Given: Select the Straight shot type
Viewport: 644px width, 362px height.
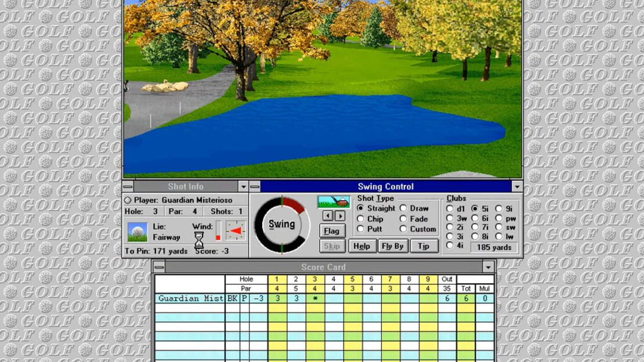Looking at the screenshot, I should point(376,208).
